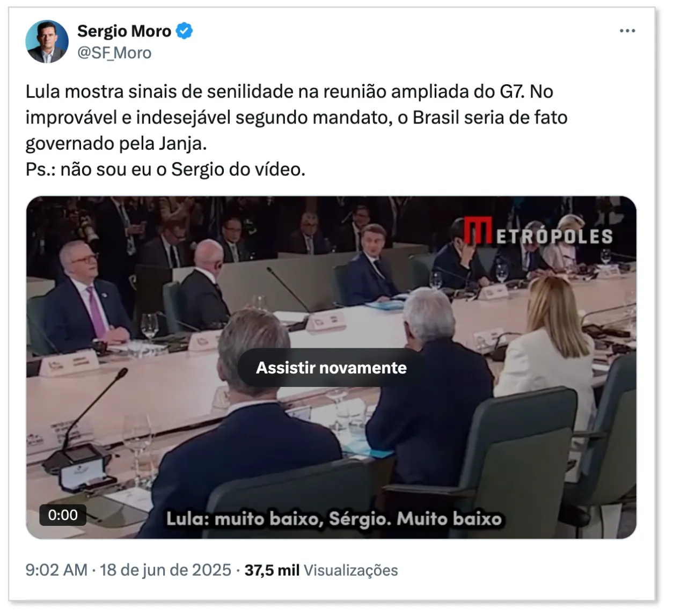The image size is (673, 616).
Task: Click the 'Ps.: não sou eu' line
Action: pos(165,170)
